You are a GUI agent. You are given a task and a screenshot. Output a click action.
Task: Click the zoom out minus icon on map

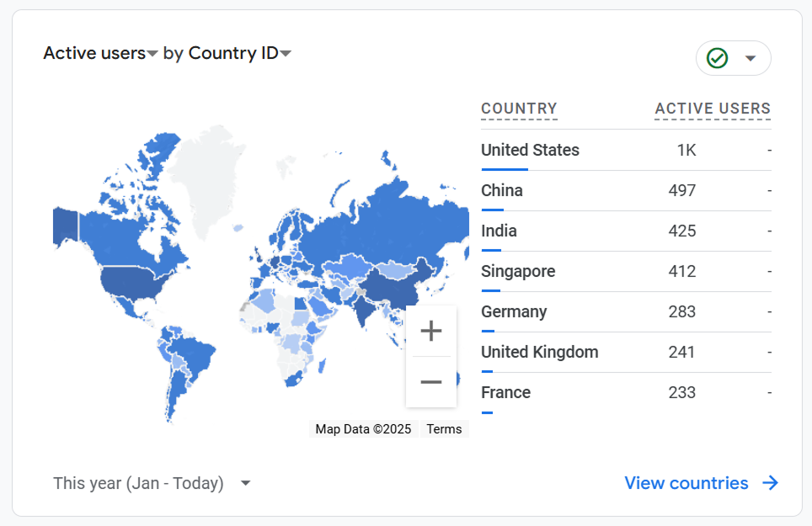[x=431, y=381]
